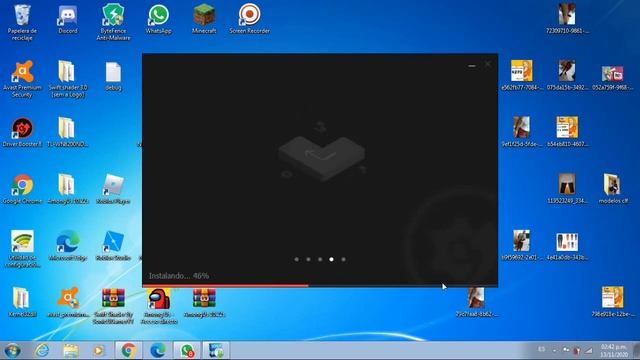Open Internet Explorer from the taskbar

[42, 351]
